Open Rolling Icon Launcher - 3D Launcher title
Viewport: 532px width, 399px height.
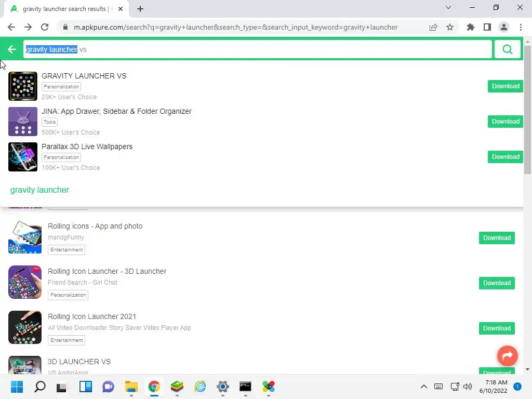pos(107,271)
